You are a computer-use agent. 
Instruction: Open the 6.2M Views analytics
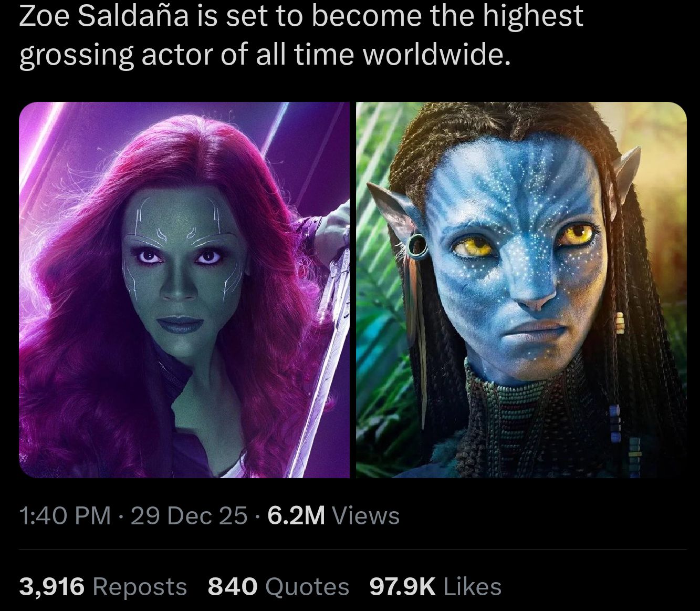333,515
